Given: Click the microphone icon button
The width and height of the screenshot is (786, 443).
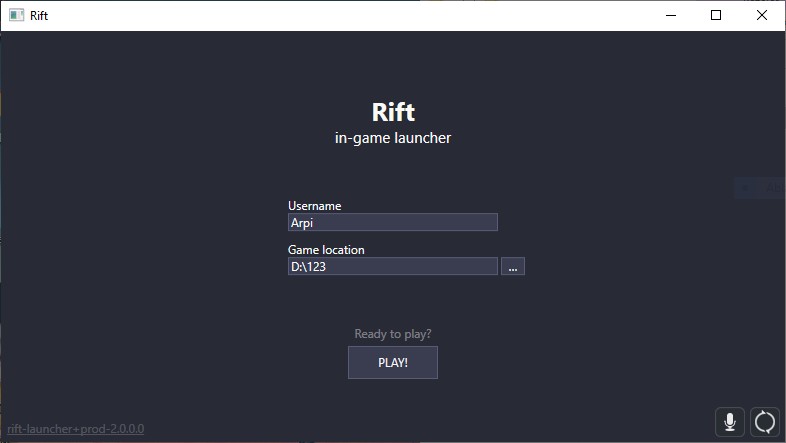Looking at the screenshot, I should point(730,422).
